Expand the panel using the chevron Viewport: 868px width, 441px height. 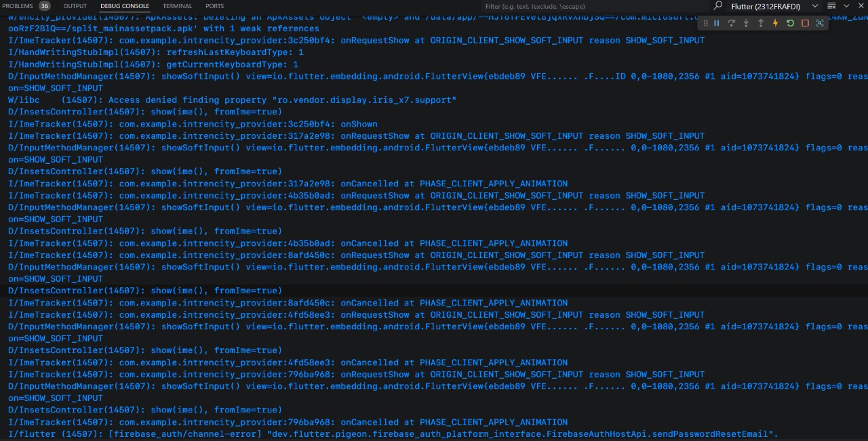point(847,6)
